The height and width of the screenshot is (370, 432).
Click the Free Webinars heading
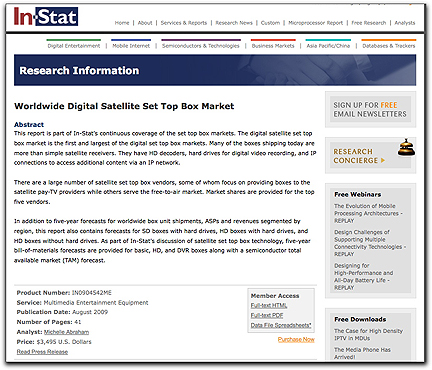358,194
